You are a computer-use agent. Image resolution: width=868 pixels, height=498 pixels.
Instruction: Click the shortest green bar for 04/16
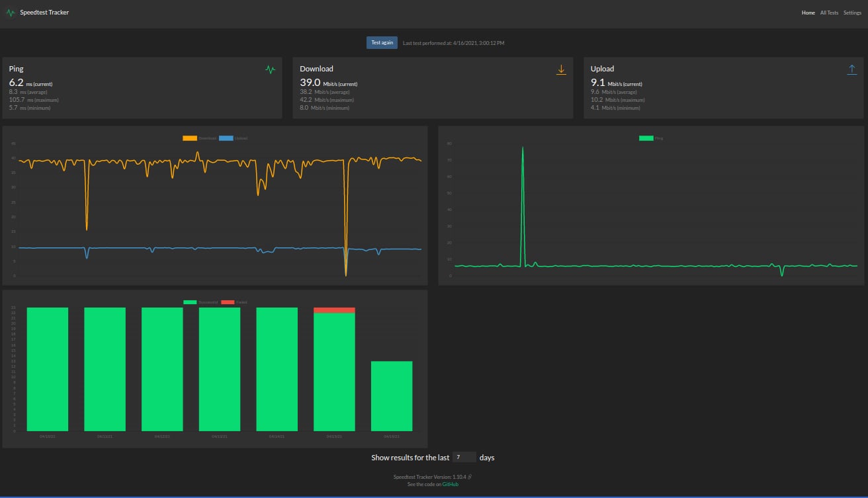[392, 395]
